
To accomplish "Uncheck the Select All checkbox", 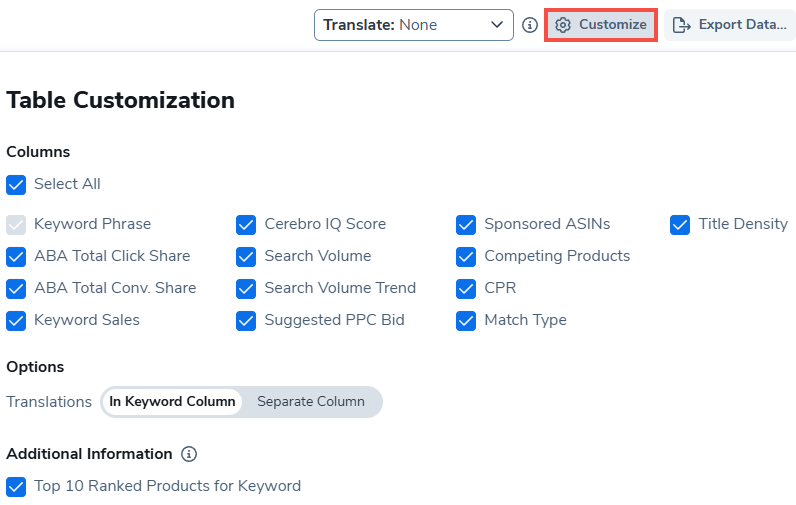I will point(16,185).
